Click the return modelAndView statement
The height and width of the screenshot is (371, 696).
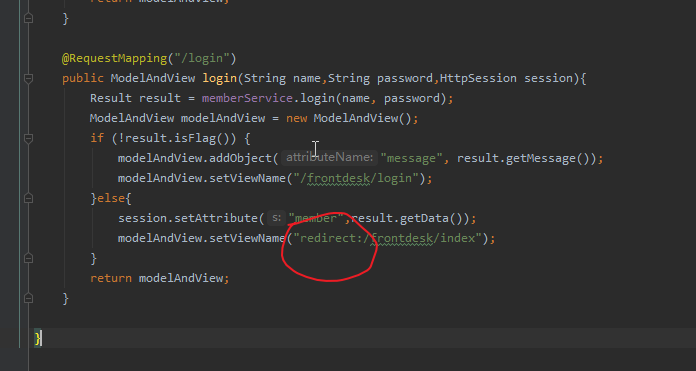point(160,278)
